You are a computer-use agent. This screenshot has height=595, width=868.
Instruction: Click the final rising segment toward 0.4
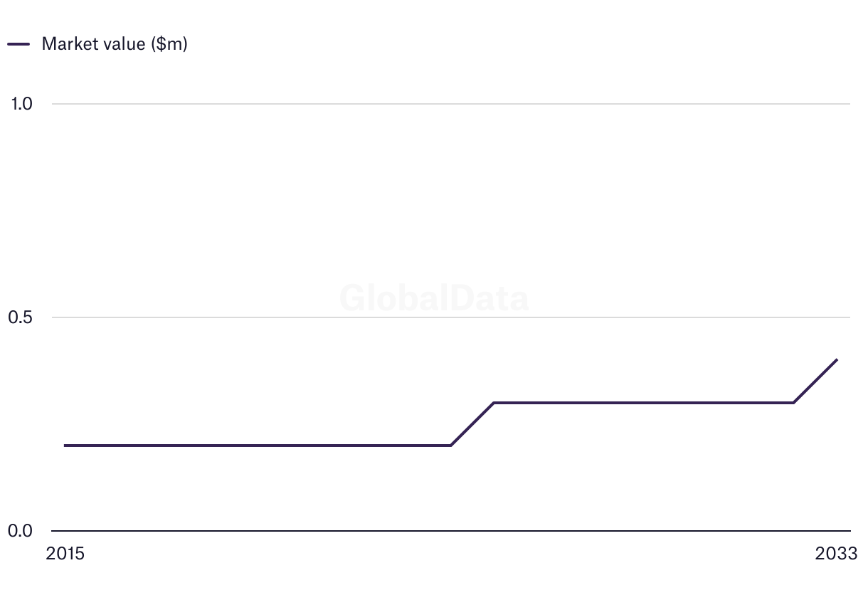pyautogui.click(x=815, y=381)
